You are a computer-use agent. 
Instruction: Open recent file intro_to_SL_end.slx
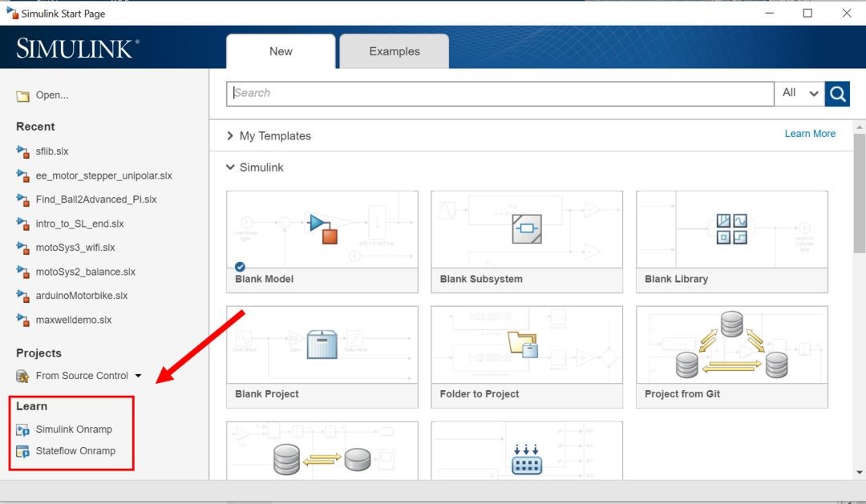point(79,224)
